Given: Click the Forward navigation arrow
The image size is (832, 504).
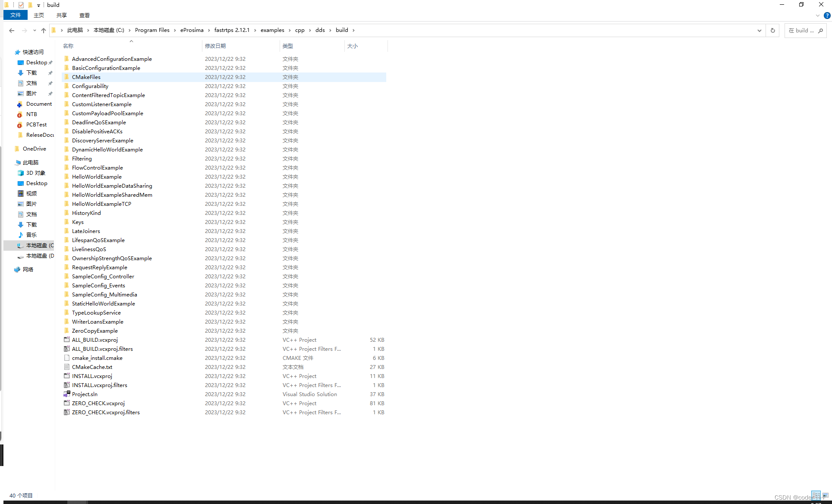Looking at the screenshot, I should point(24,30).
